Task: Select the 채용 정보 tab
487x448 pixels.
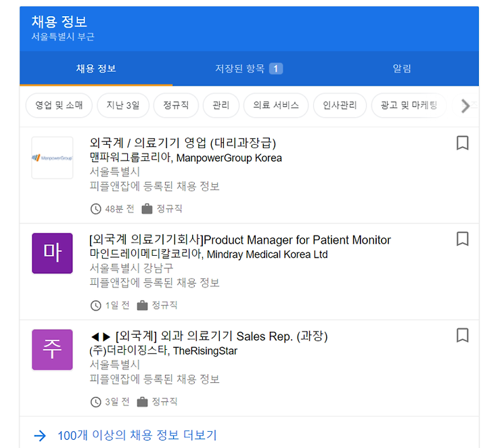Action: click(96, 68)
